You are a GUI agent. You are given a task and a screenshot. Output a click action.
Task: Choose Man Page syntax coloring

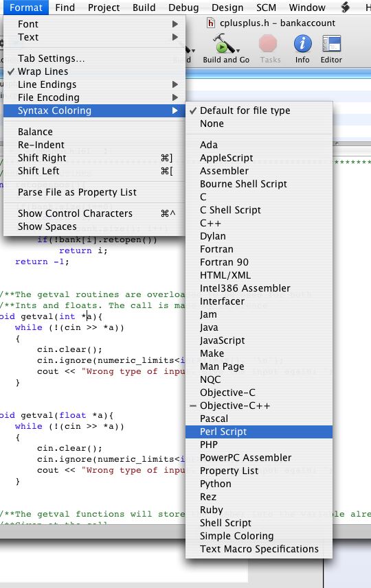[x=259, y=366]
